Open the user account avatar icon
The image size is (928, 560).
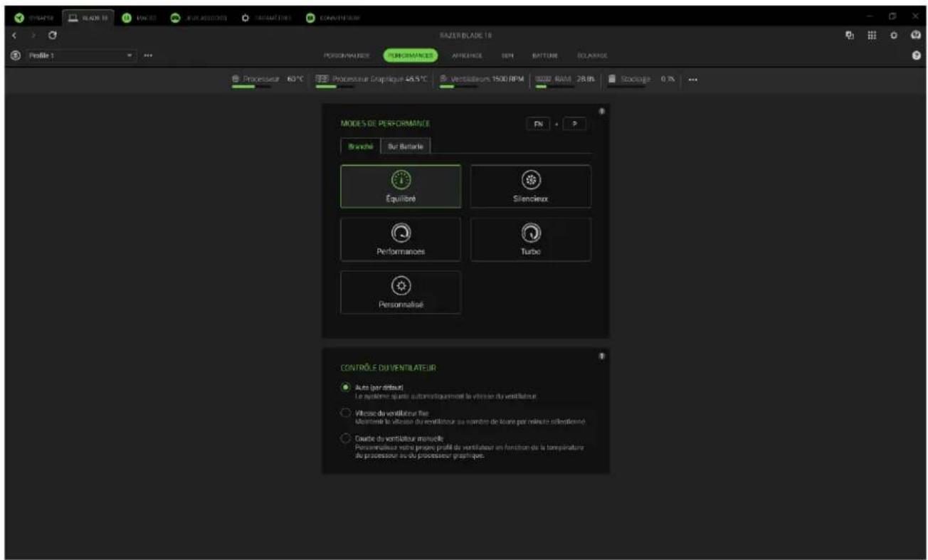916,35
